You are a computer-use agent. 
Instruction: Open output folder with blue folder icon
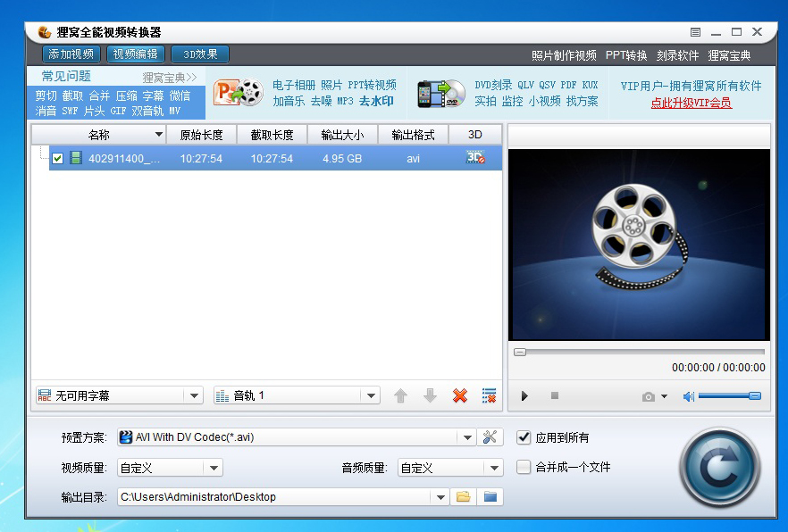point(490,497)
